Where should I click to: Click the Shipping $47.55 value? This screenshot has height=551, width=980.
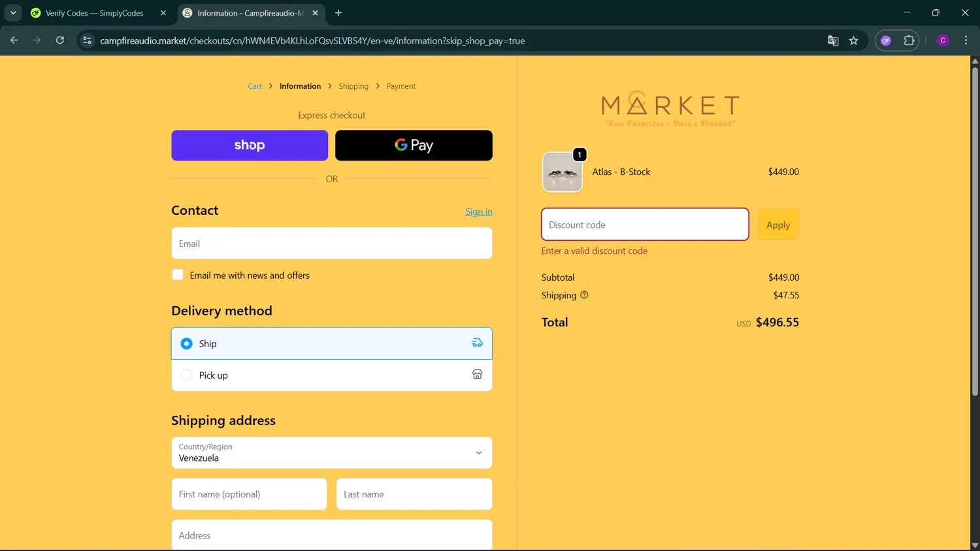(786, 295)
